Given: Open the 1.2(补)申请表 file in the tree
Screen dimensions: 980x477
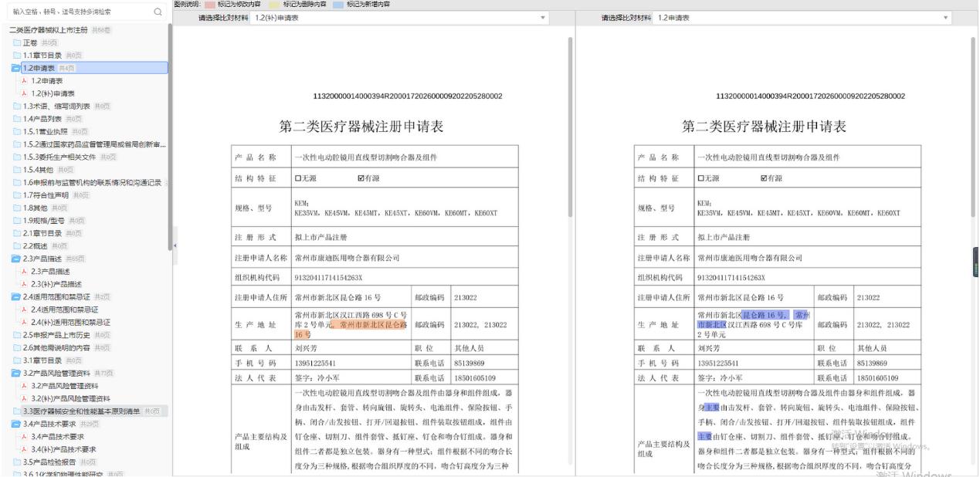Looking at the screenshot, I should coord(53,93).
